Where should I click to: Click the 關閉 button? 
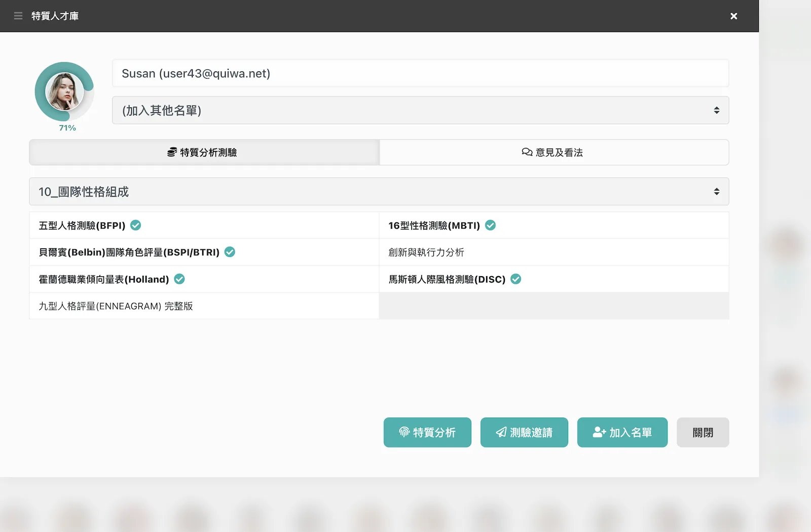coord(703,433)
